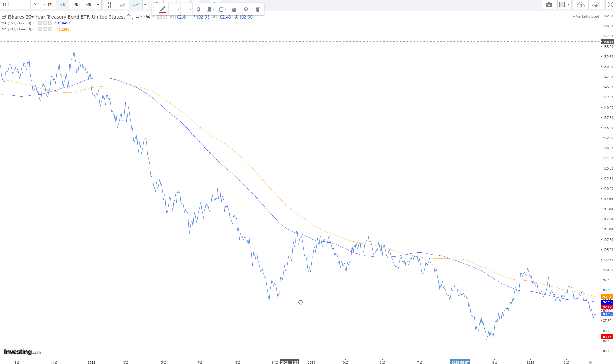Open the timeframe interval dropdown arrow

pyautogui.click(x=98, y=5)
